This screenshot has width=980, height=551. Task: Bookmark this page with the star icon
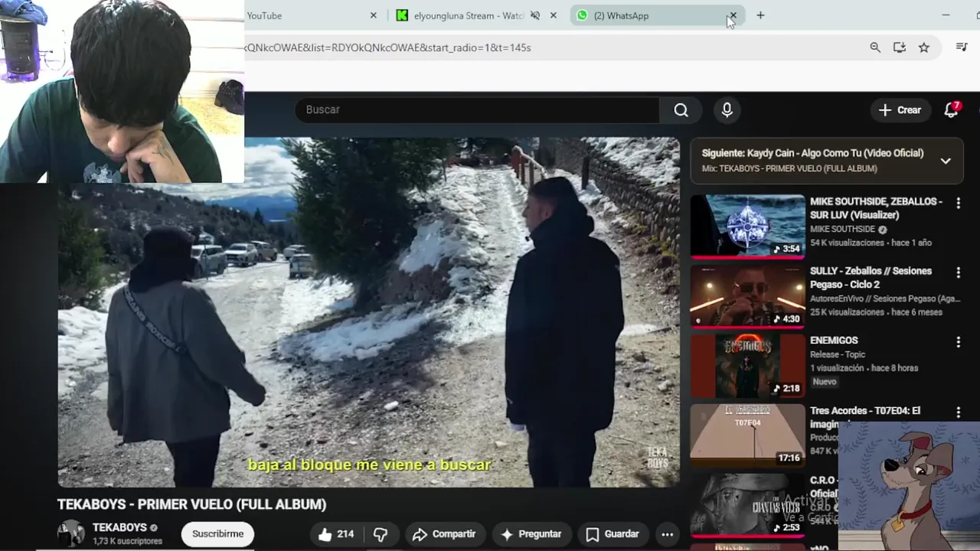coord(924,47)
